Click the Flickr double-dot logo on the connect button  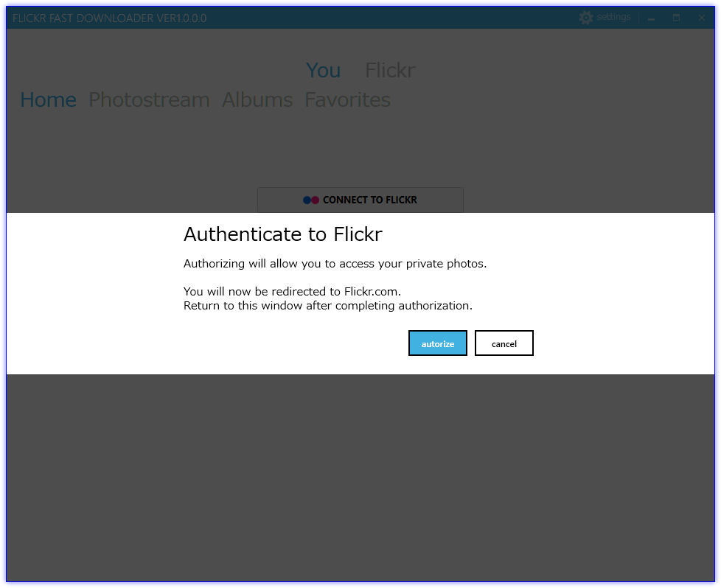[x=310, y=200]
